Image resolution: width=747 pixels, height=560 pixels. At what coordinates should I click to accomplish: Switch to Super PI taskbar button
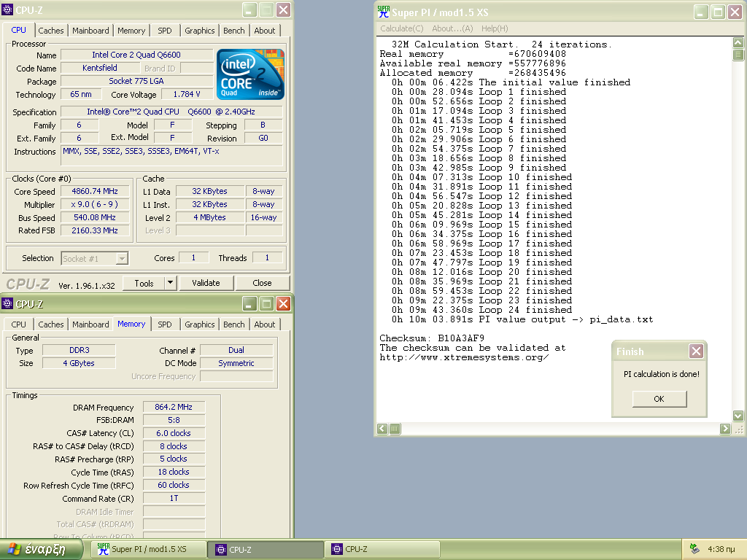(149, 550)
